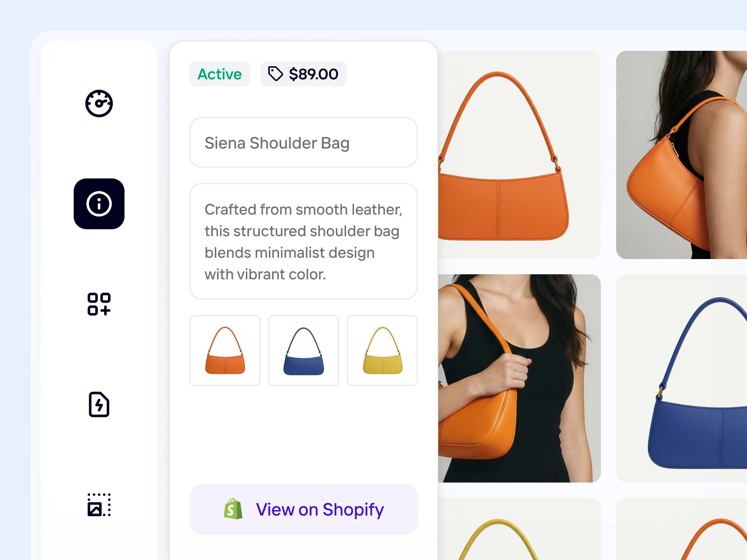747x560 pixels.
Task: Click the Active status badge
Action: pyautogui.click(x=219, y=74)
